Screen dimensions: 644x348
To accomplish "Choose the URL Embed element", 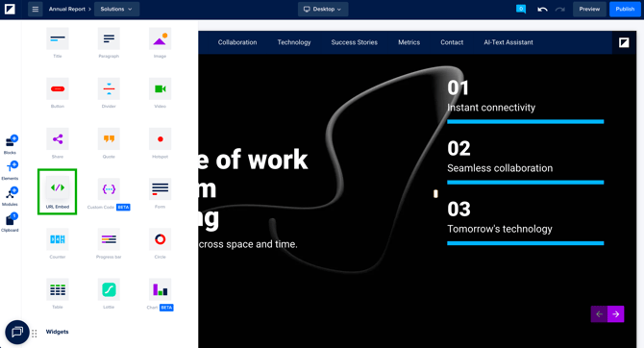I will tap(58, 191).
